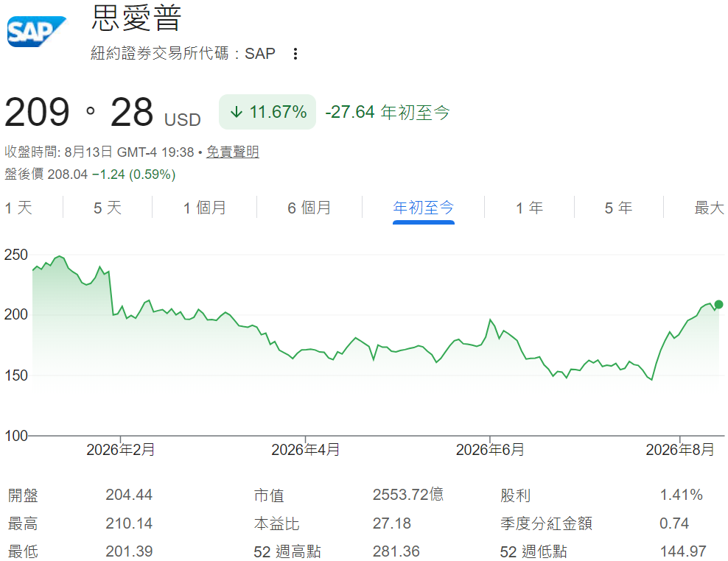Click the 本益比 label
Screen dimensions: 728x561
point(277,523)
